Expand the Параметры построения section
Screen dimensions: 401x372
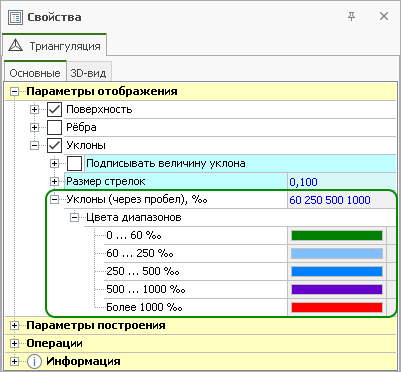click(14, 326)
